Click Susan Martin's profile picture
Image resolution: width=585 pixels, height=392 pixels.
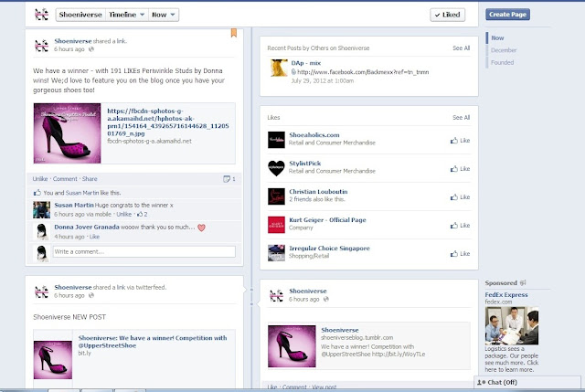point(41,209)
